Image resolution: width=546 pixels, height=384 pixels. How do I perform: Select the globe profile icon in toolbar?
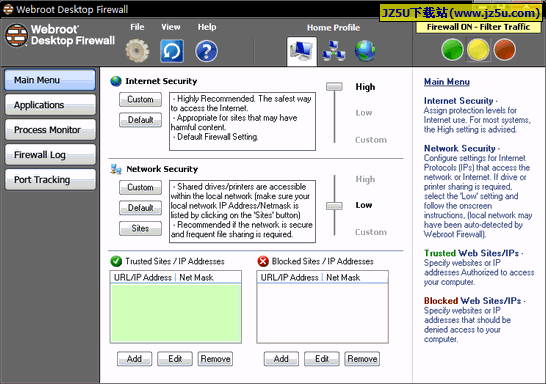[x=365, y=51]
